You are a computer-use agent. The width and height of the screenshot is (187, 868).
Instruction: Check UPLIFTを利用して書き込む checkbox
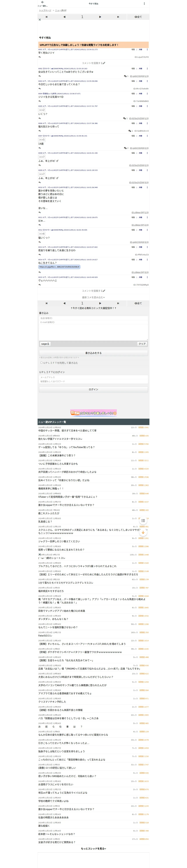(x=42, y=363)
